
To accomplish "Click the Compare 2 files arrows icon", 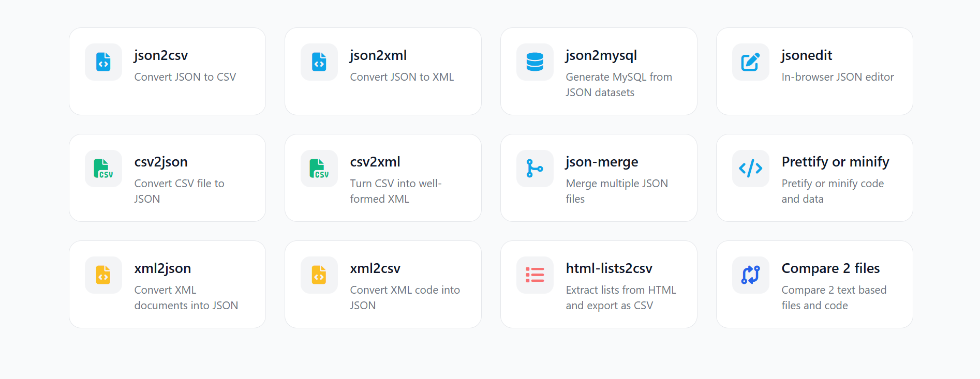I will [751, 275].
